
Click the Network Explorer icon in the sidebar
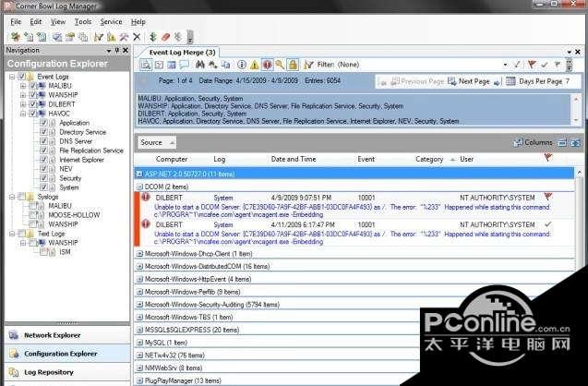(14, 335)
